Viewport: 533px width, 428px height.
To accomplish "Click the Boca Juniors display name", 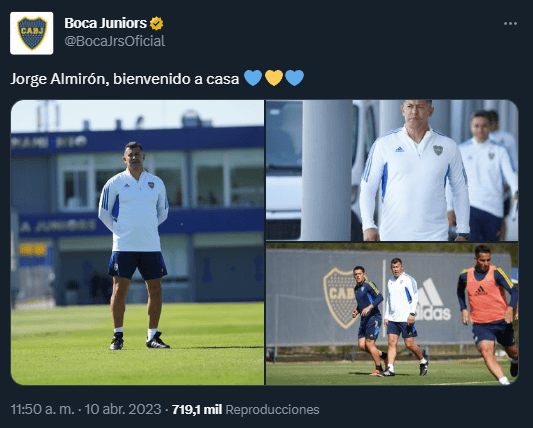I will point(105,23).
